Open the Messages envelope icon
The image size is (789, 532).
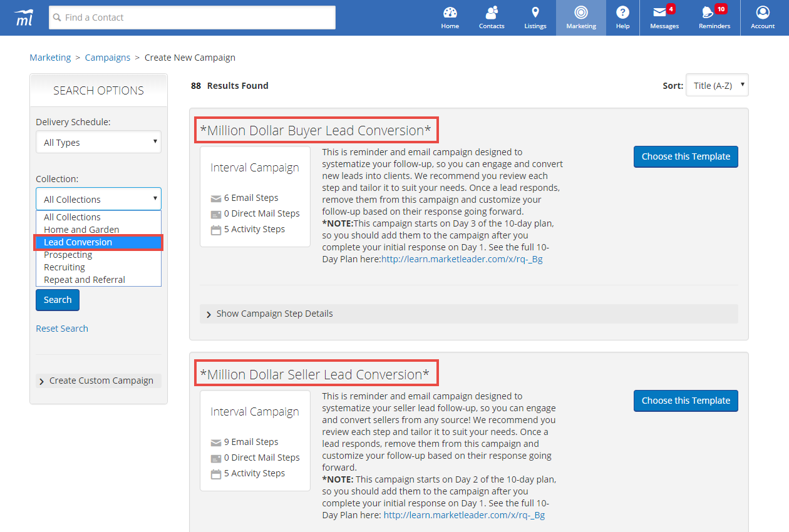pyautogui.click(x=659, y=13)
